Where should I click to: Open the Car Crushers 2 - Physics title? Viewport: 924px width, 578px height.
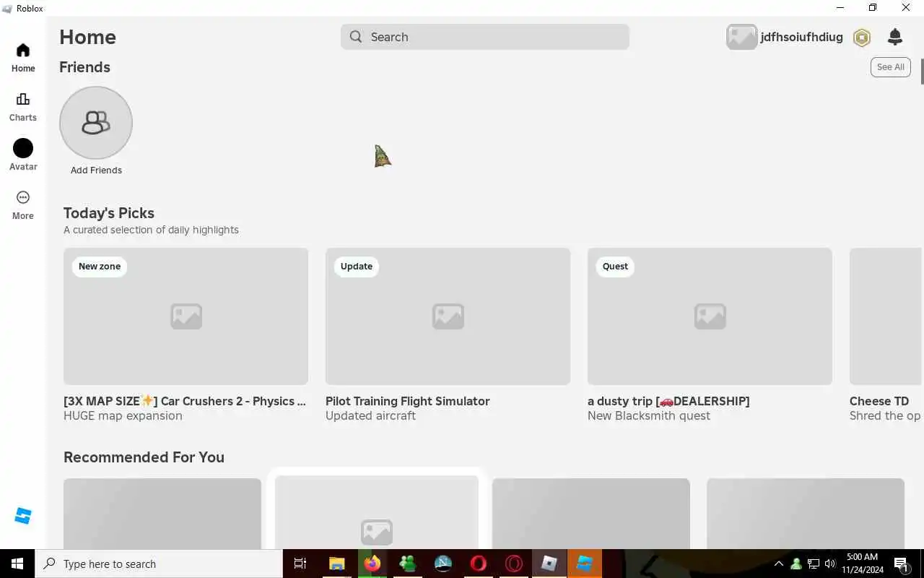pos(185,401)
